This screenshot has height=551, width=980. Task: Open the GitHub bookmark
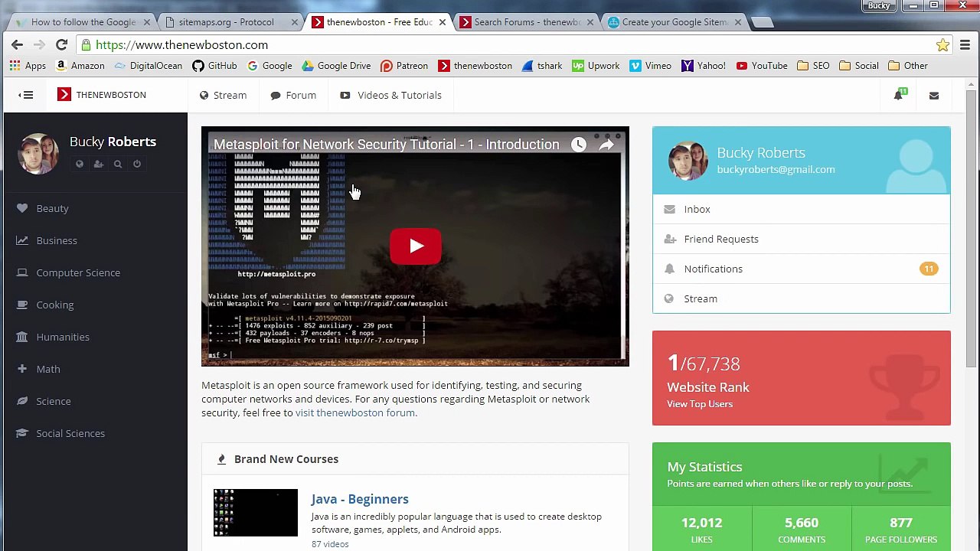tap(215, 66)
